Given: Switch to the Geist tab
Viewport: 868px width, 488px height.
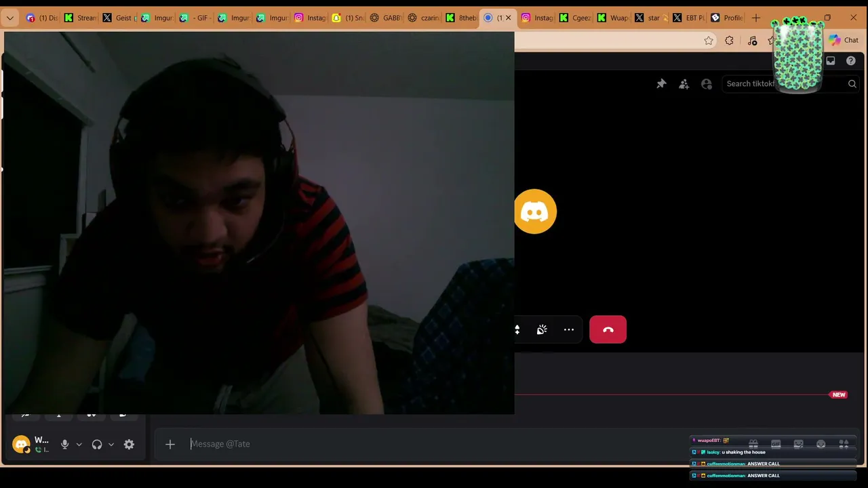Looking at the screenshot, I should 119,18.
